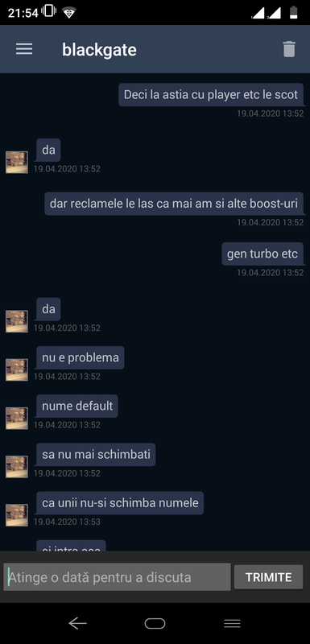
Task: Tap the 'nu e problema' message bubble
Action: click(81, 357)
